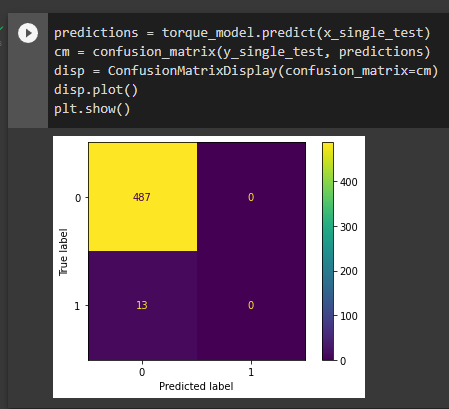The width and height of the screenshot is (449, 409).
Task: Click on the plt.show() line
Action: pyautogui.click(x=92, y=109)
